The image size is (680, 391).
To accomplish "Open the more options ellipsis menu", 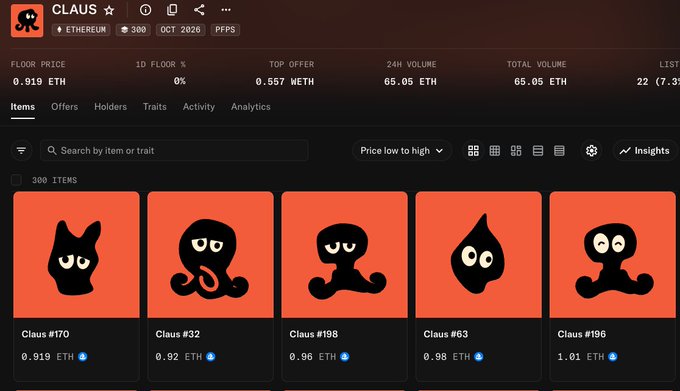I will click(226, 10).
